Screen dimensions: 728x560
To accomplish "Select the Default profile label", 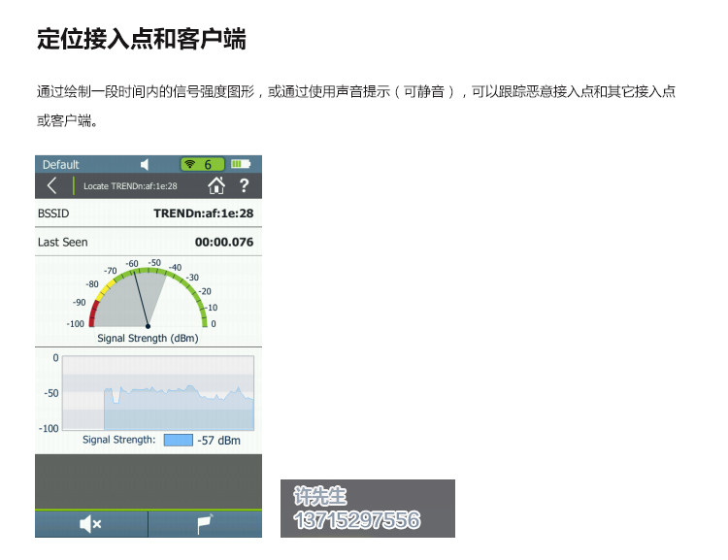I will pos(61,165).
